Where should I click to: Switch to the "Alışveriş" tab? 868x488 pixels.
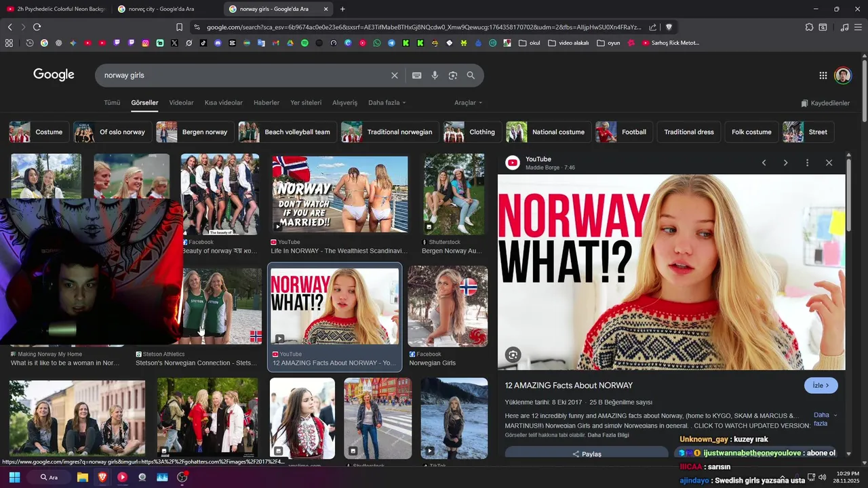click(x=344, y=103)
